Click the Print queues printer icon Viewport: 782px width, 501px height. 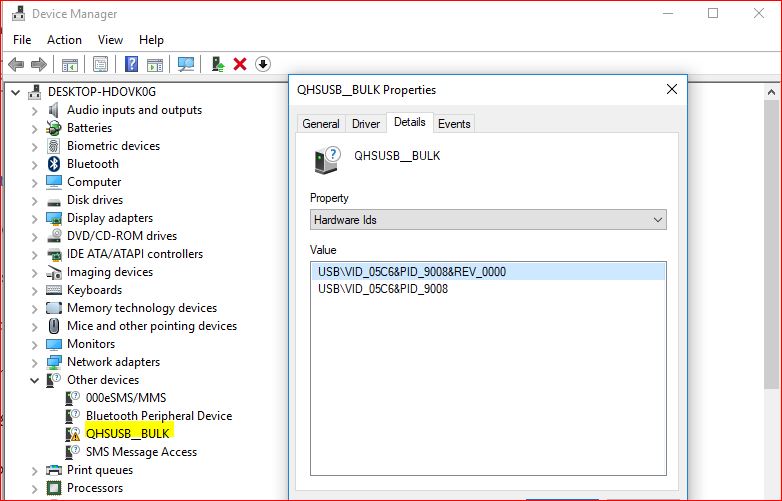54,470
